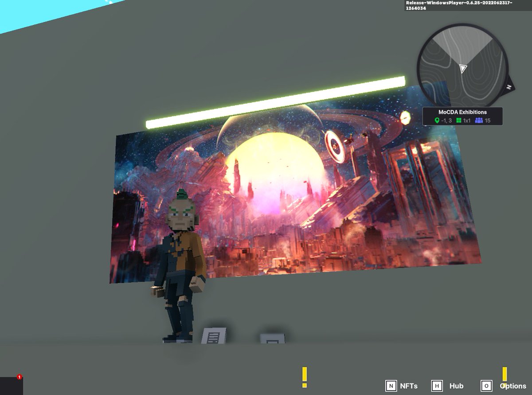Screen dimensions: 532x395
Task: Click the Release-WindowsPlayer build version text
Action: [459, 5]
